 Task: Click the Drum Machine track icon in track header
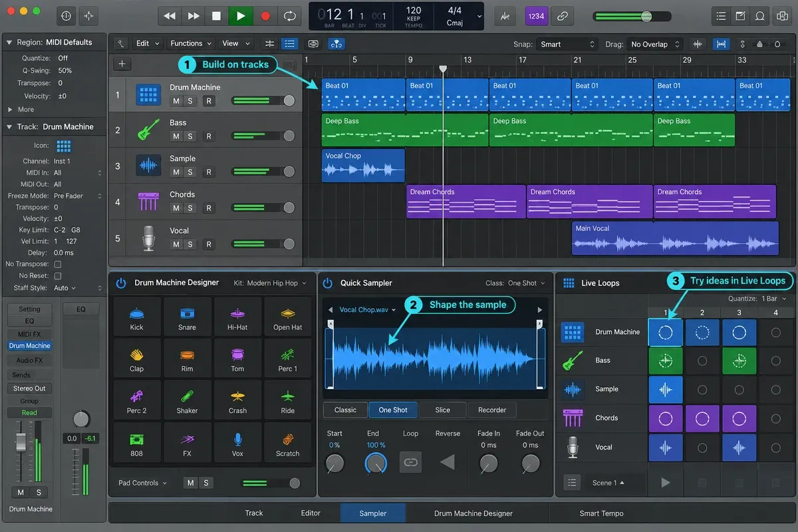[x=148, y=94]
